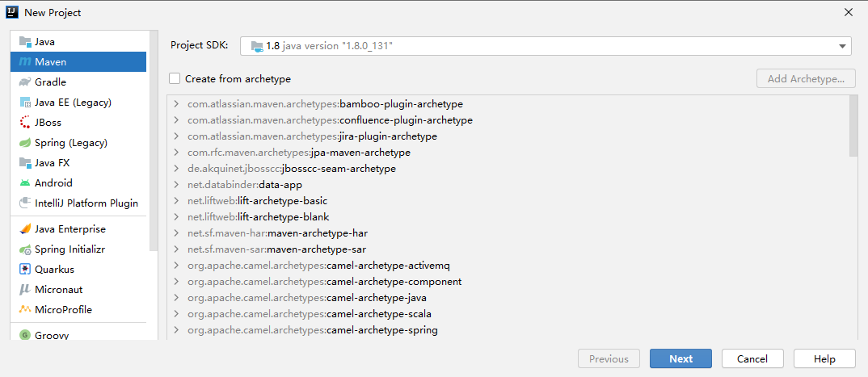Select the lift-archetype-basic row
This screenshot has height=377, width=868.
pyautogui.click(x=508, y=201)
